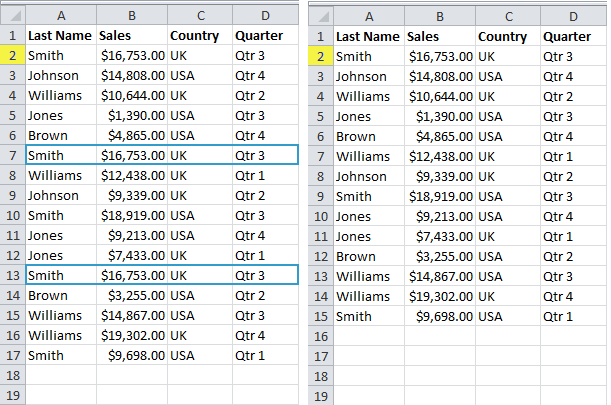This screenshot has height=405, width=611.
Task: Select row 13 header in left sheet
Action: [13, 275]
